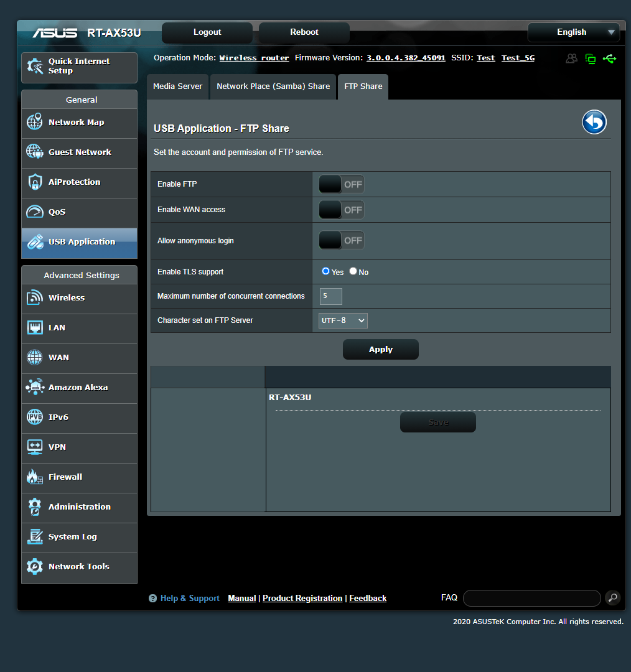Image resolution: width=631 pixels, height=672 pixels.
Task: Open Quick Internet Setup wizard icon
Action: coord(35,66)
